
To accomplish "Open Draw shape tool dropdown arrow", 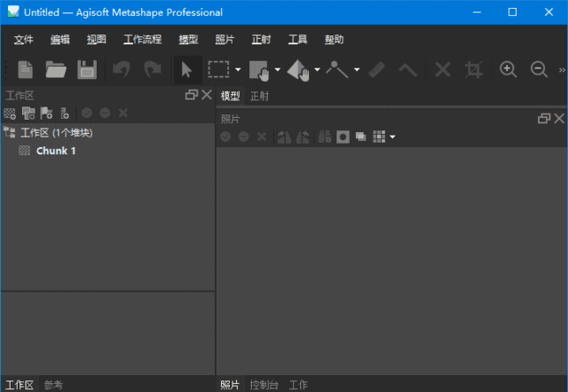I will point(357,69).
